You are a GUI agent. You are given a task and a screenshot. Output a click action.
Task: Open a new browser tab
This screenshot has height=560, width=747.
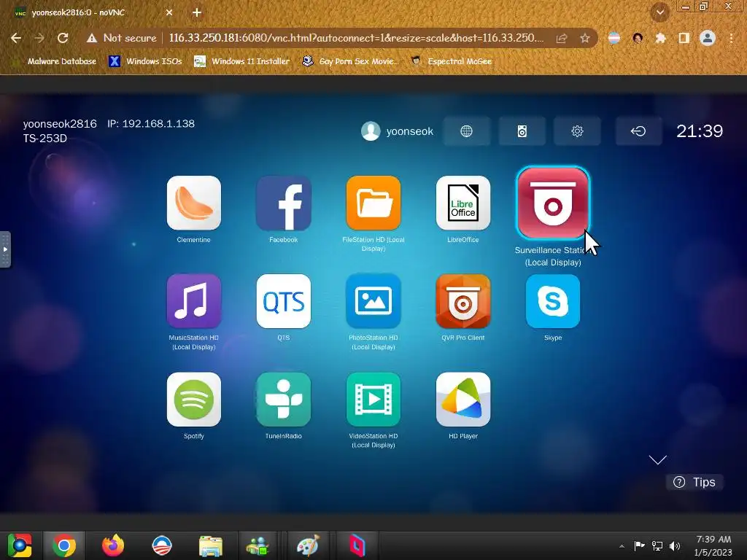click(x=197, y=12)
